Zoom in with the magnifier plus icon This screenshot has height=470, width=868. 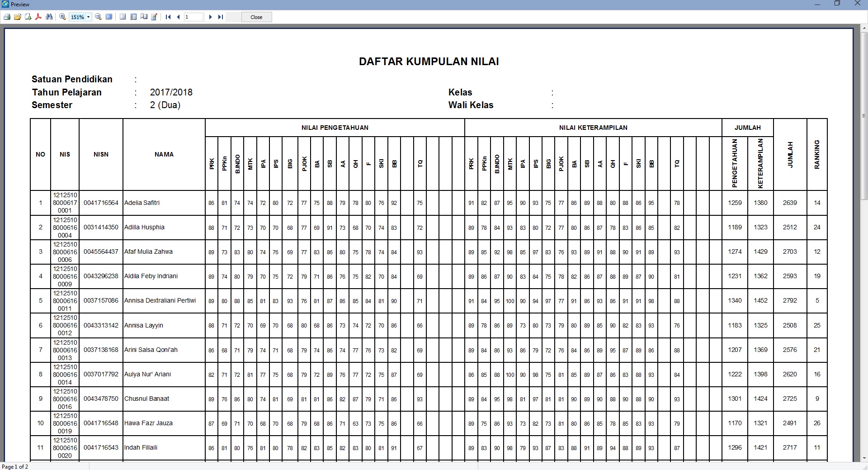tap(63, 17)
